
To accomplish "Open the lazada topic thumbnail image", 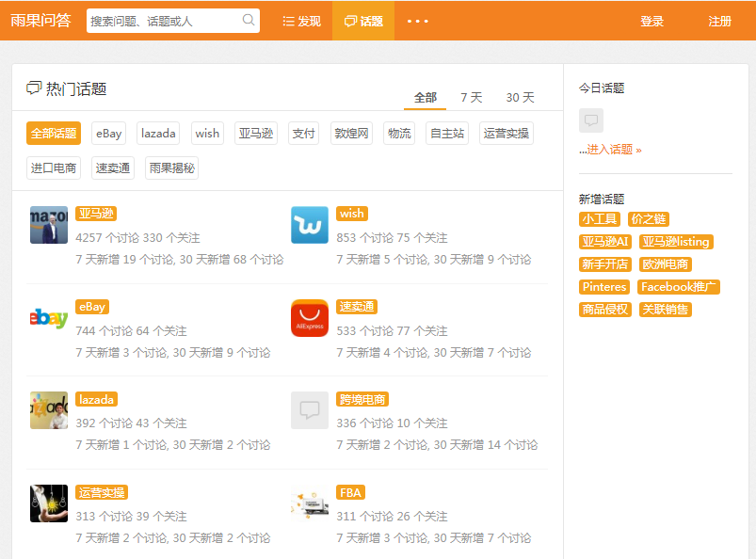I will [49, 410].
